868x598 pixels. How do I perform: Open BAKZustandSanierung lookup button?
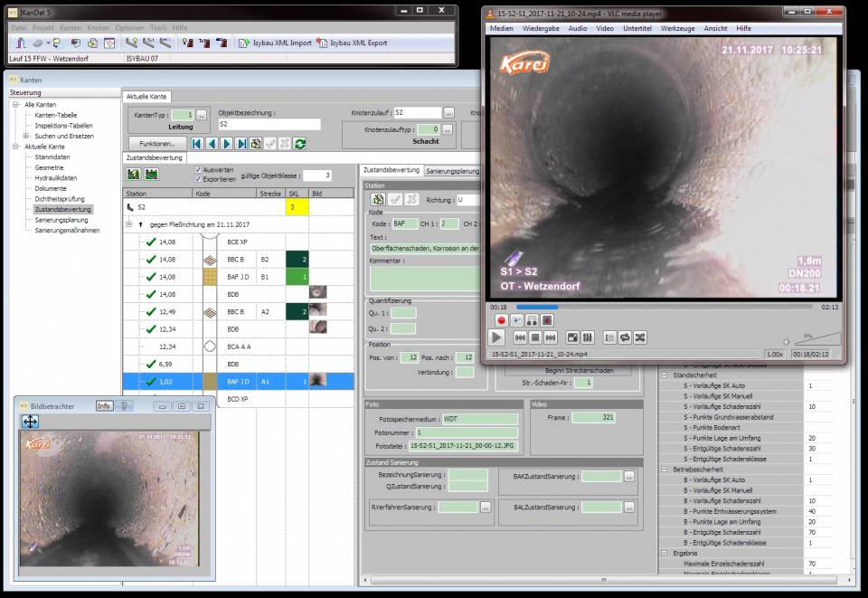pyautogui.click(x=629, y=476)
